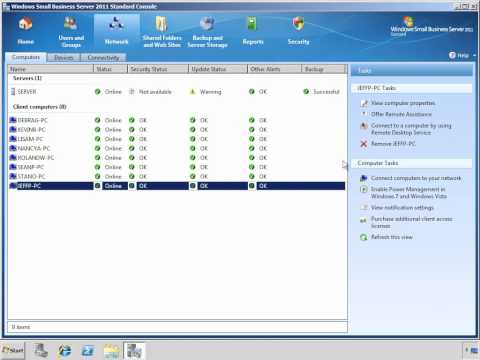Click the Power Management task icon
This screenshot has width=480, height=360.
[364, 190]
